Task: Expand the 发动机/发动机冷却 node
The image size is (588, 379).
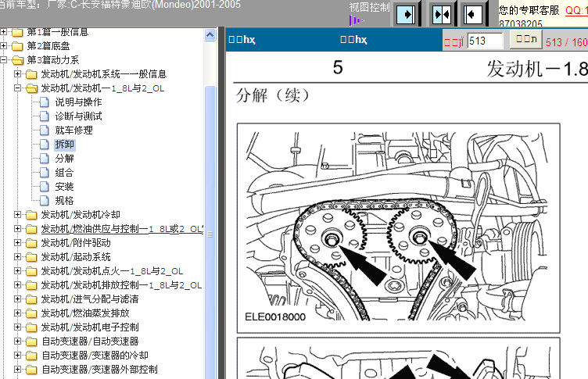Action: [18, 214]
